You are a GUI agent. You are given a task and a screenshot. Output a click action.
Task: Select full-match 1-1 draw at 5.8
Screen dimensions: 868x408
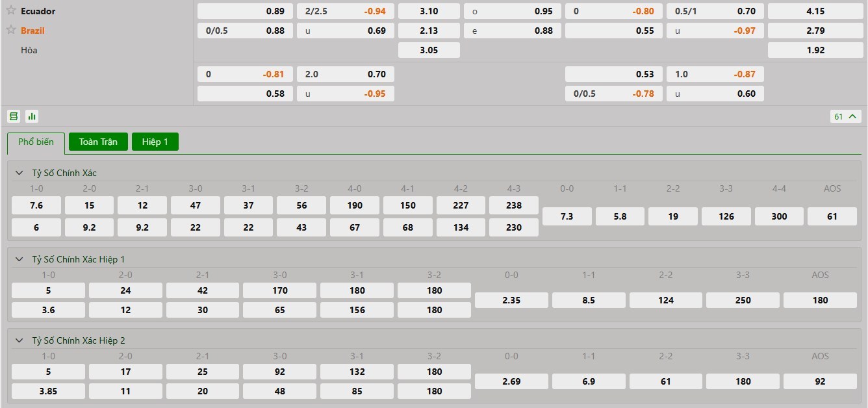620,216
